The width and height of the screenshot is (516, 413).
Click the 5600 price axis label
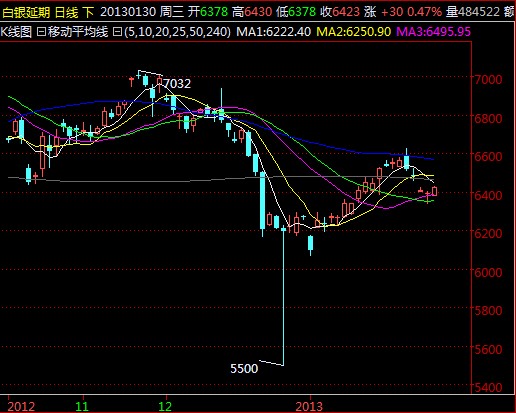[x=488, y=349]
